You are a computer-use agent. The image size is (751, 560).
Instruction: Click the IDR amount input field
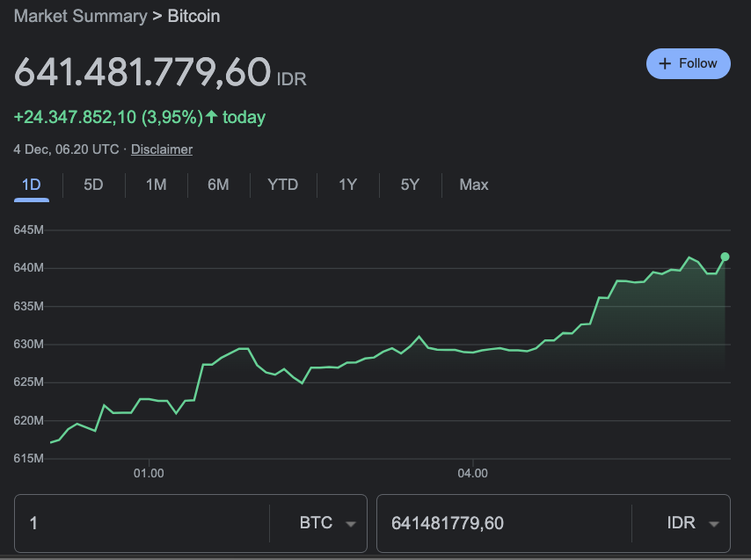(x=501, y=523)
